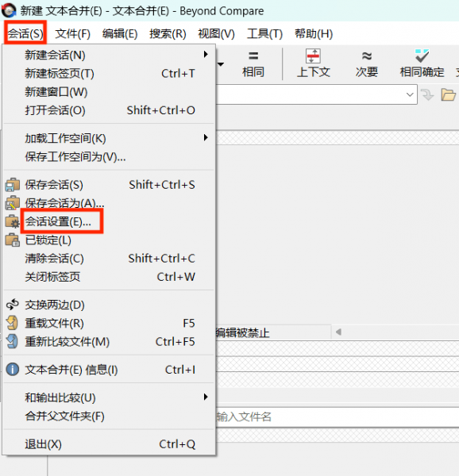
Task: Open the 搜索(R) menu
Action: [168, 33]
